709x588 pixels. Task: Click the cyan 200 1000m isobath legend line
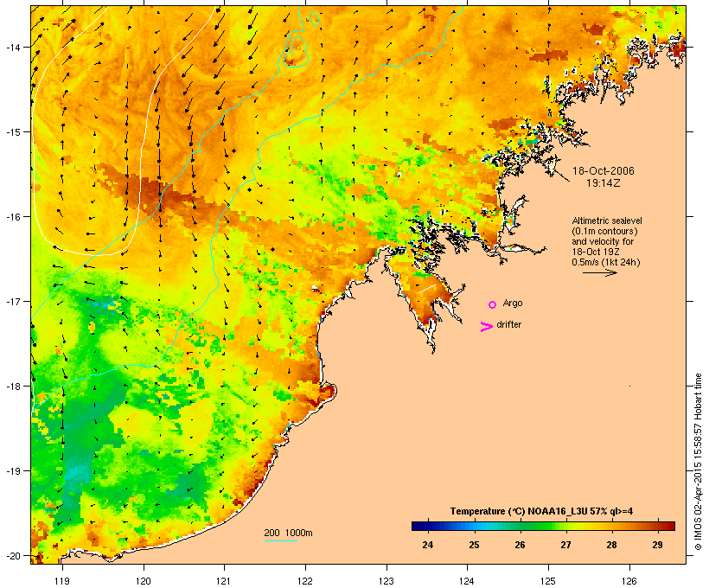(x=281, y=540)
